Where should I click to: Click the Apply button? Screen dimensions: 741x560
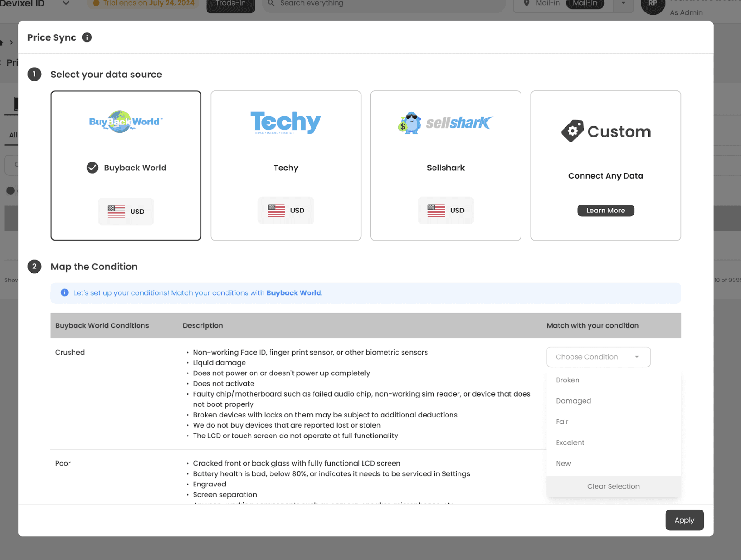[684, 520]
